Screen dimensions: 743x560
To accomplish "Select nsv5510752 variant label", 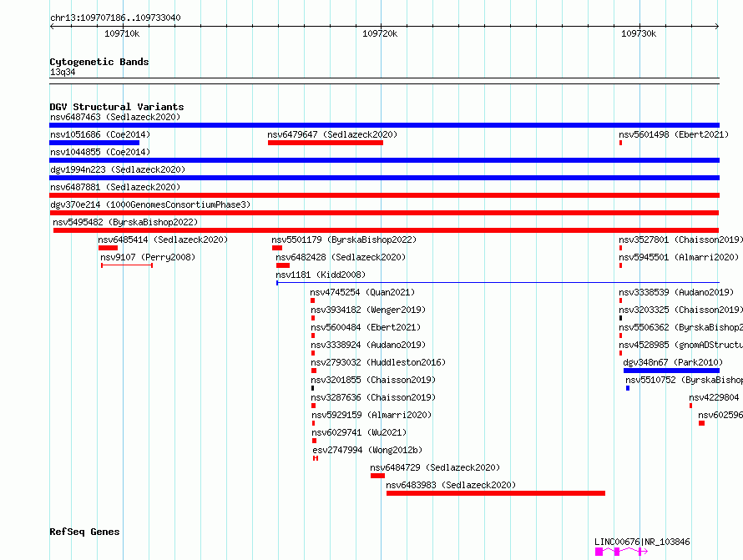I will [x=685, y=380].
